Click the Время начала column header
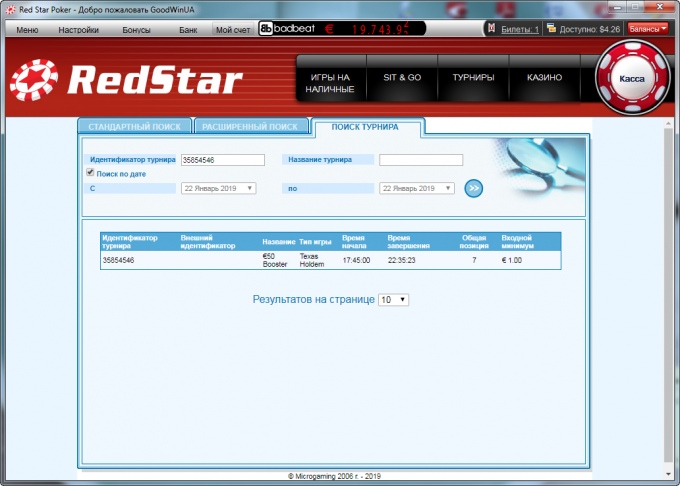The height and width of the screenshot is (486, 680). (354, 242)
